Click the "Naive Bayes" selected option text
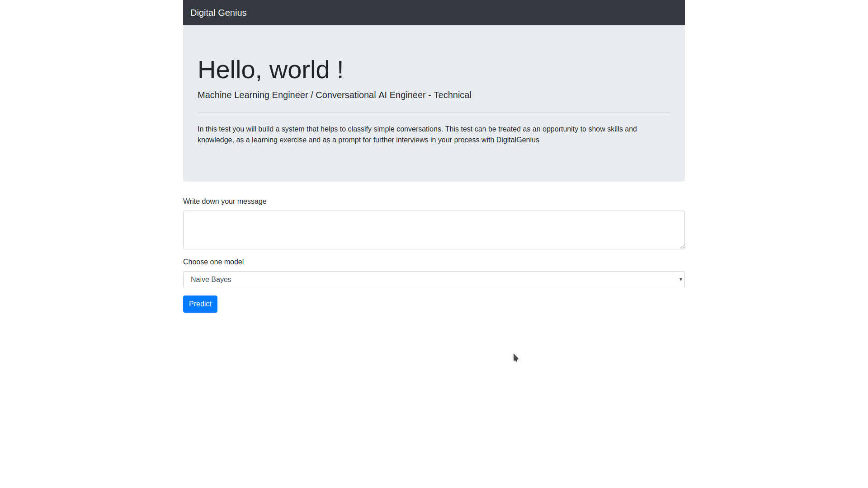 (x=211, y=280)
